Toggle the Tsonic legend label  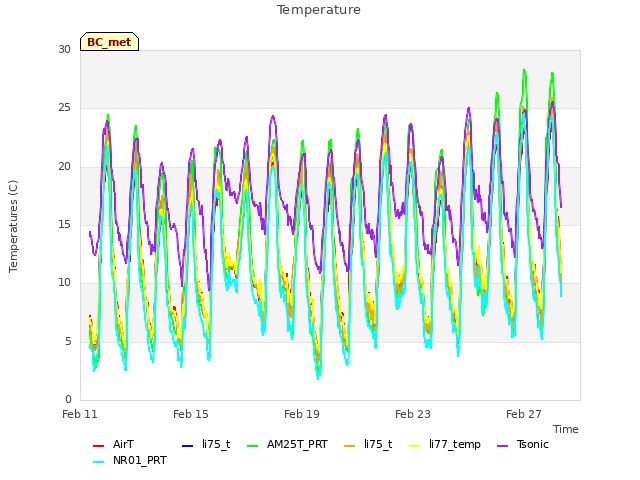click(x=533, y=444)
